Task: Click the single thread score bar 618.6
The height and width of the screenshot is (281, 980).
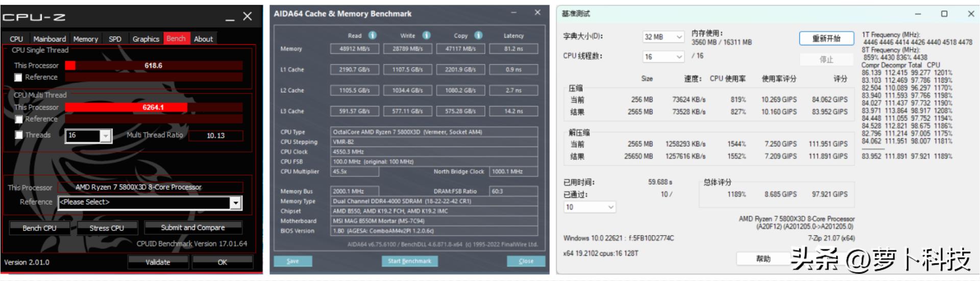Action: pyautogui.click(x=154, y=66)
